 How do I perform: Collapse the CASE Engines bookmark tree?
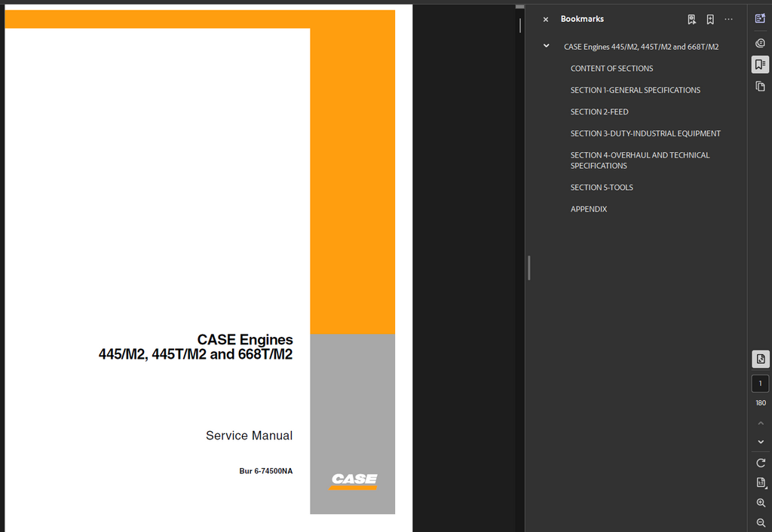pyautogui.click(x=546, y=46)
